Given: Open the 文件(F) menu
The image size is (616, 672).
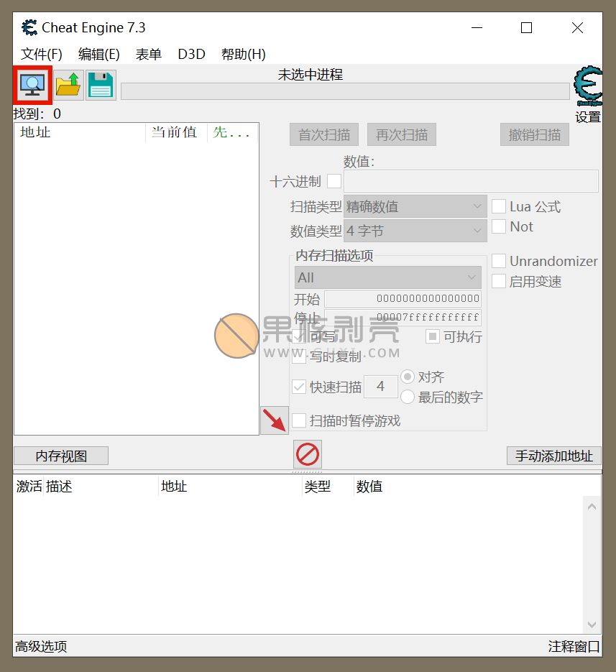Looking at the screenshot, I should pyautogui.click(x=42, y=55).
